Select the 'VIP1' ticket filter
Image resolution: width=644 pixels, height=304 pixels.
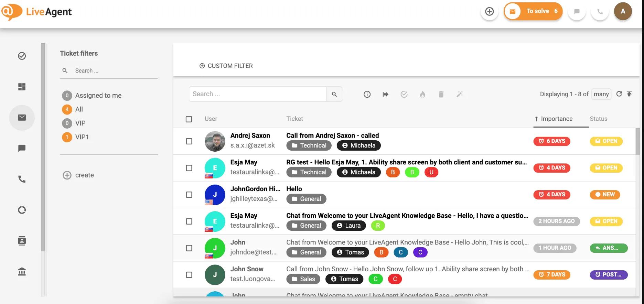(x=76, y=137)
